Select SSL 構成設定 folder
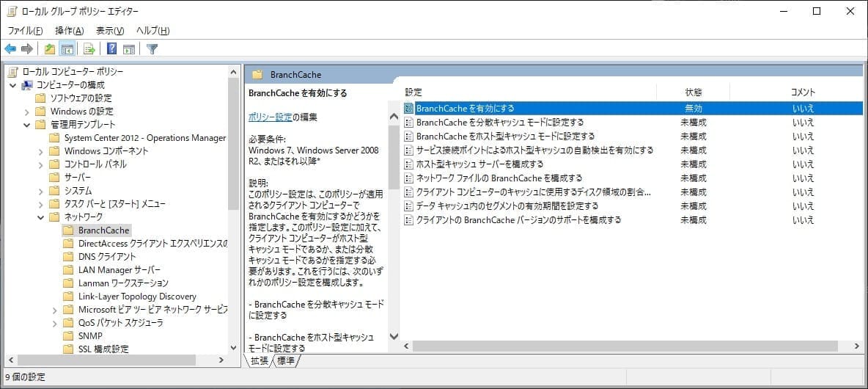The width and height of the screenshot is (868, 389). (103, 349)
